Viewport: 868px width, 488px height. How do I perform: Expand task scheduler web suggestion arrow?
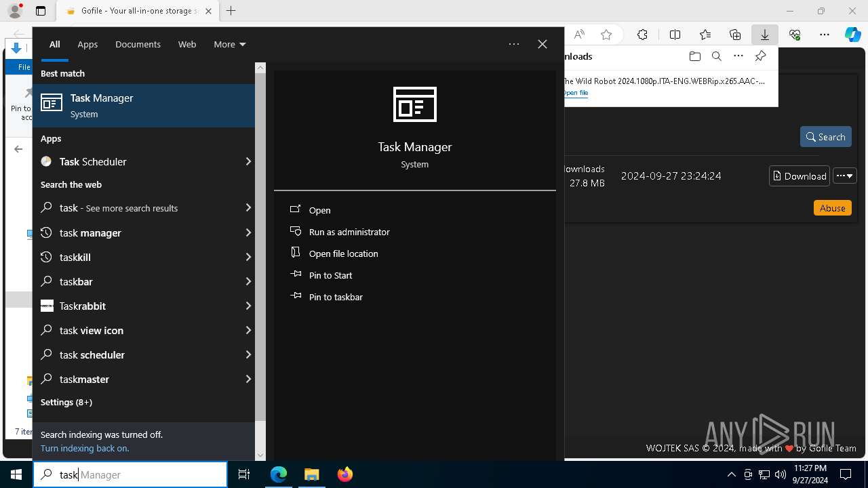248,354
